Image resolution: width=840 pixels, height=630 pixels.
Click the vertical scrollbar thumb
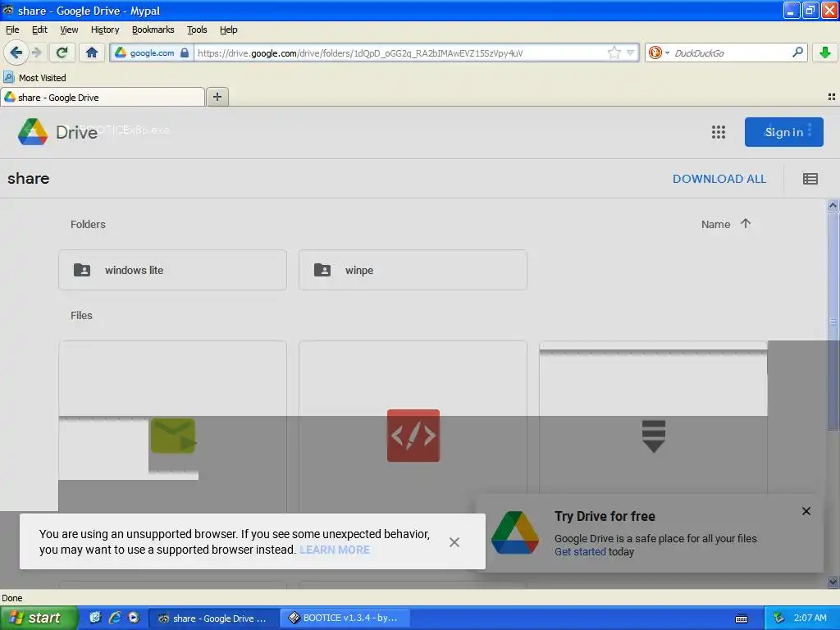point(833,322)
